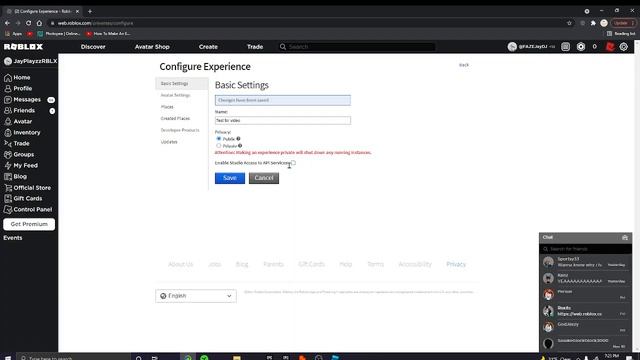Open the Windows Start menu
Viewport: 640px width, 360px height.
7,358
